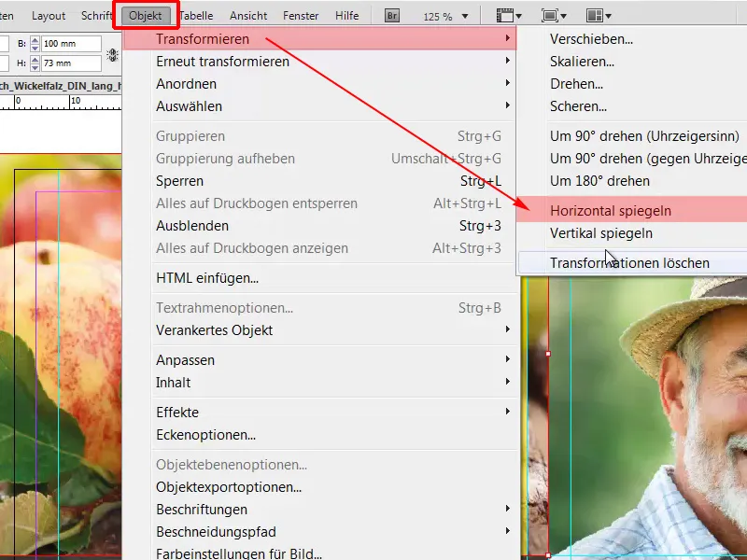
Task: Expand the Anordnen submenu
Action: click(319, 84)
